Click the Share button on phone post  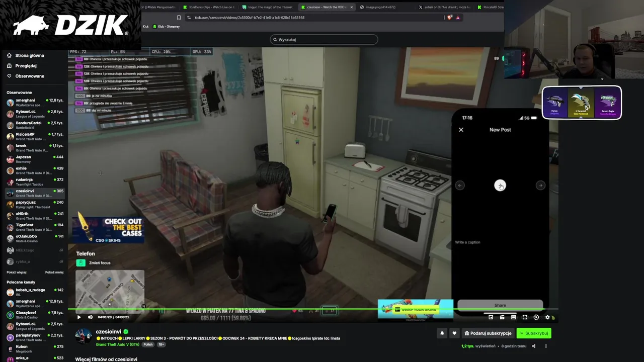pyautogui.click(x=500, y=305)
